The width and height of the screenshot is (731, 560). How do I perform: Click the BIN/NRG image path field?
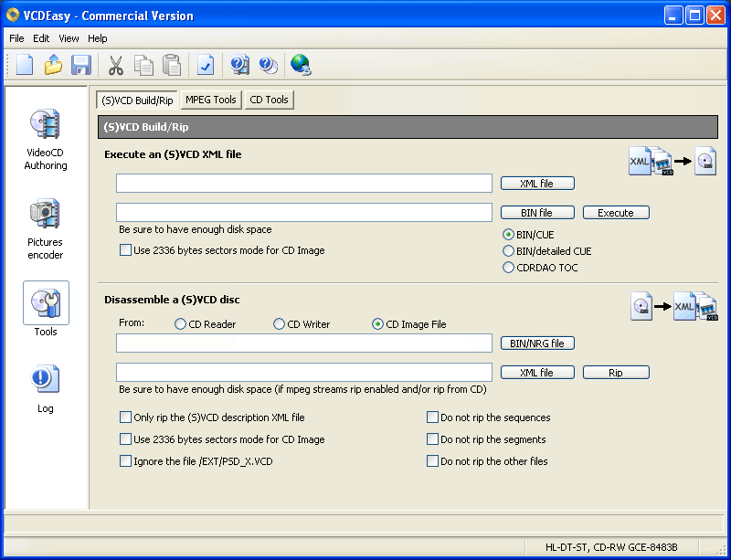click(x=304, y=343)
